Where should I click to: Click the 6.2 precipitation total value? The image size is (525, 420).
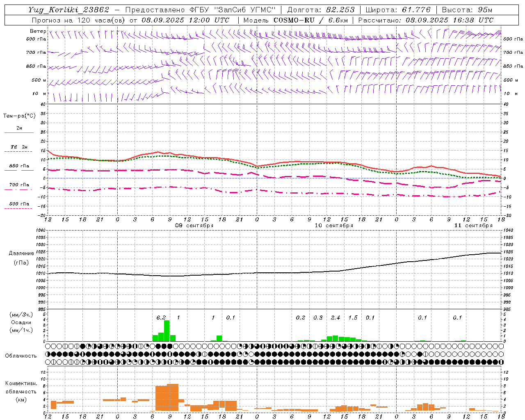(161, 317)
